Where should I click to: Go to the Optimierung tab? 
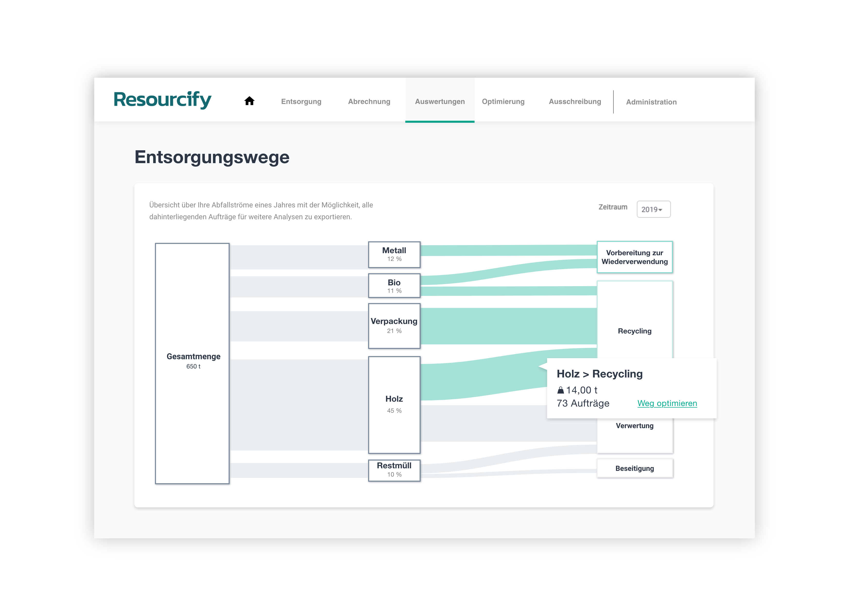tap(503, 101)
